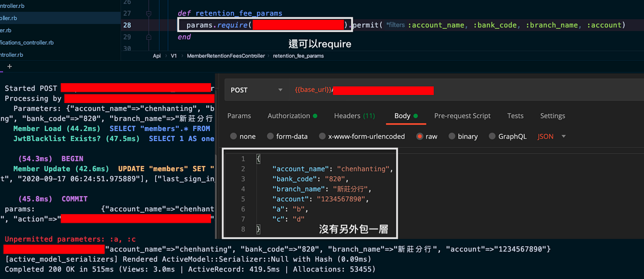The image size is (644, 279).
Task: Click the "a": "b" JSON line
Action: point(290,209)
